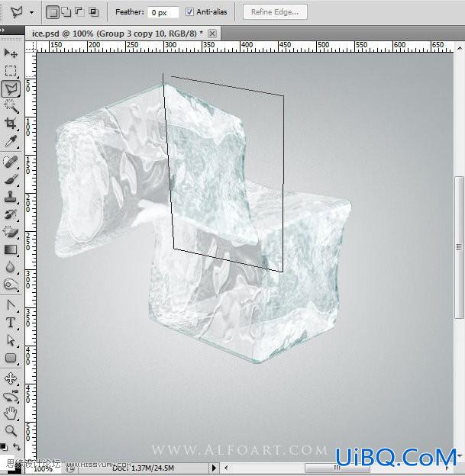Open the Refine Edge dialog

pos(275,12)
